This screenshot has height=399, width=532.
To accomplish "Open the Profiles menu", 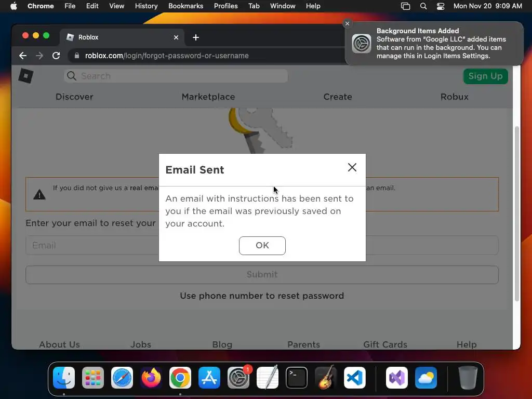I will coord(225,6).
